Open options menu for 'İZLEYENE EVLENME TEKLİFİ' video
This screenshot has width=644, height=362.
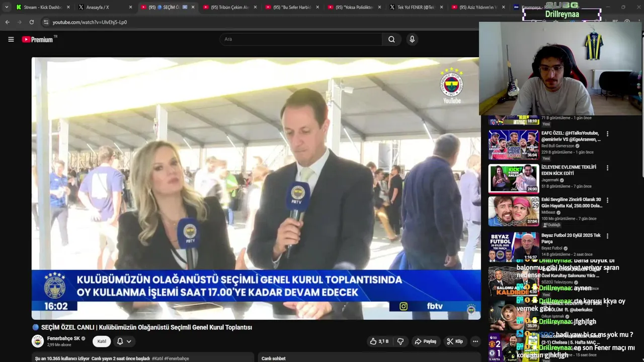point(607,168)
